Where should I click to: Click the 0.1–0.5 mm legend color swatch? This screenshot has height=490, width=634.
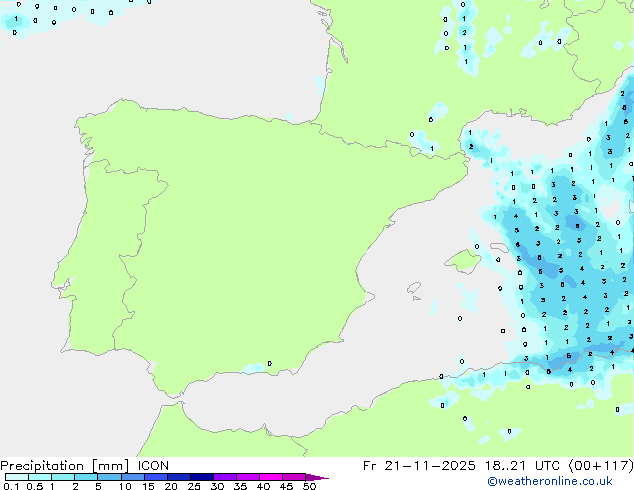click(17, 477)
